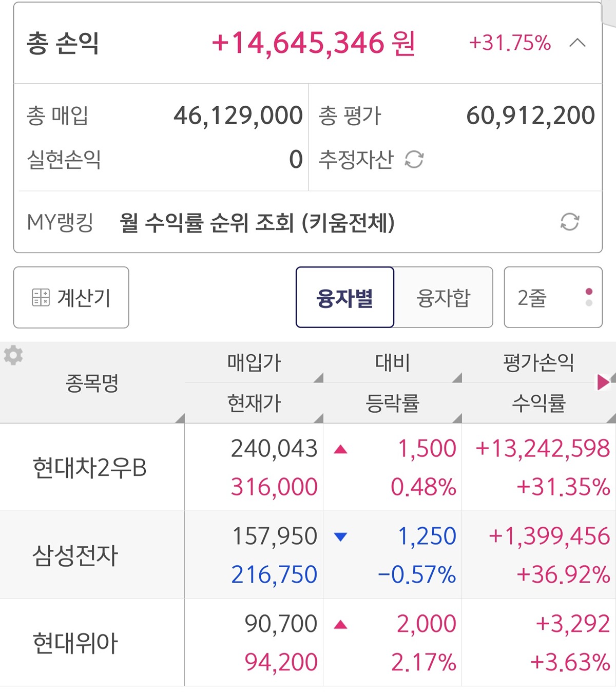The image size is (616, 692).
Task: Sort by the 매입가 column header
Action: [254, 363]
